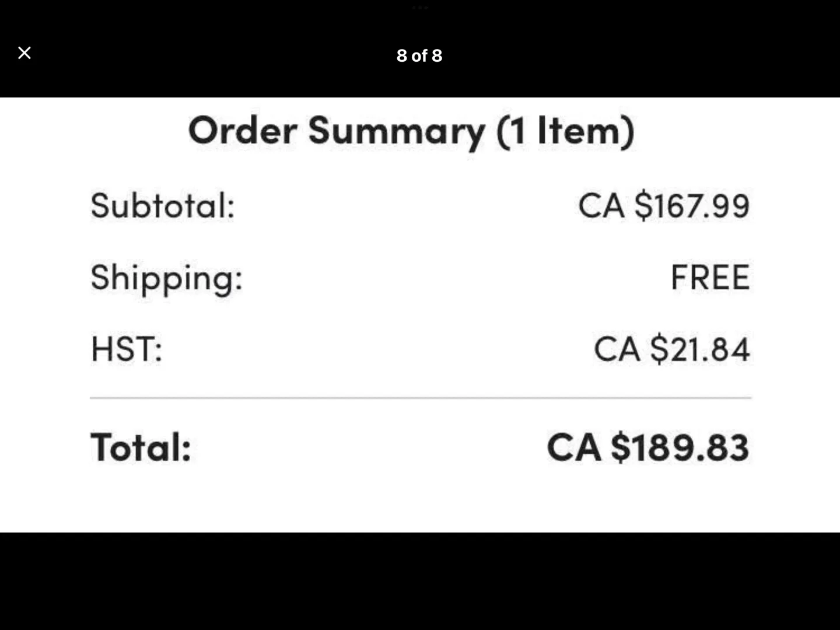Viewport: 840px width, 630px height.
Task: Click the "CA" prefix of the HST amount
Action: tap(617, 349)
